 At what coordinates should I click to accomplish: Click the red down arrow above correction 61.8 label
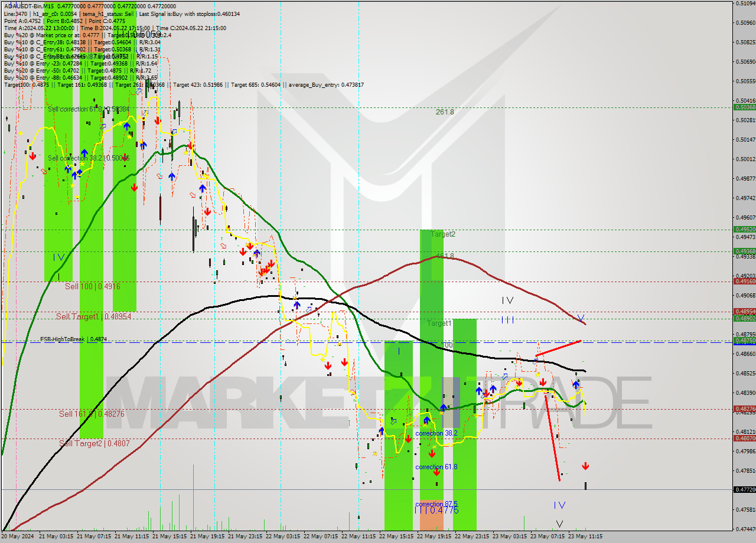(432, 453)
